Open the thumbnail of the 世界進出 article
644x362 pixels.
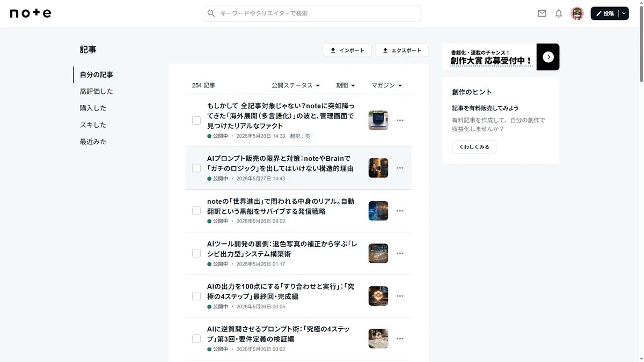click(x=378, y=211)
